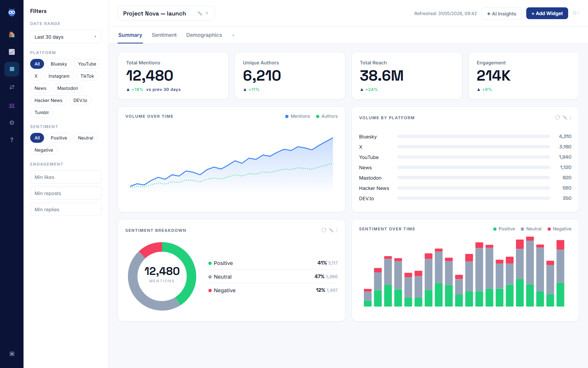Toggle the Bluesky platform filter chip
Viewport: 588px width, 368px height.
point(59,64)
